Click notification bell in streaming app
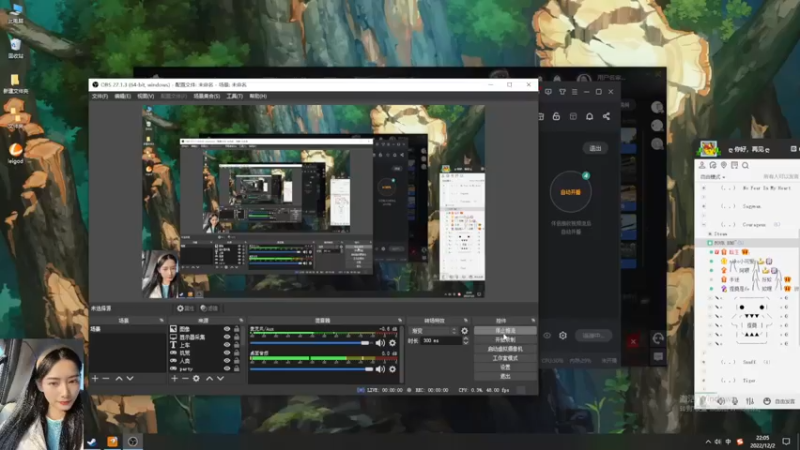The image size is (800, 450). tap(589, 116)
